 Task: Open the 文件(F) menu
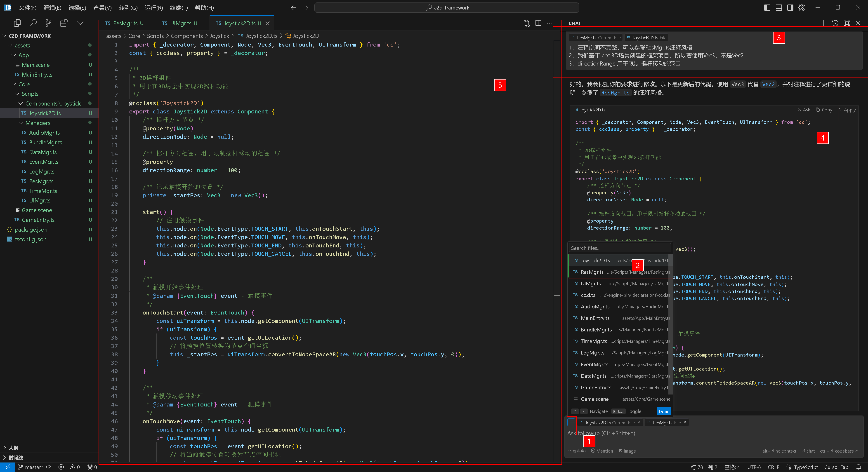click(x=27, y=7)
